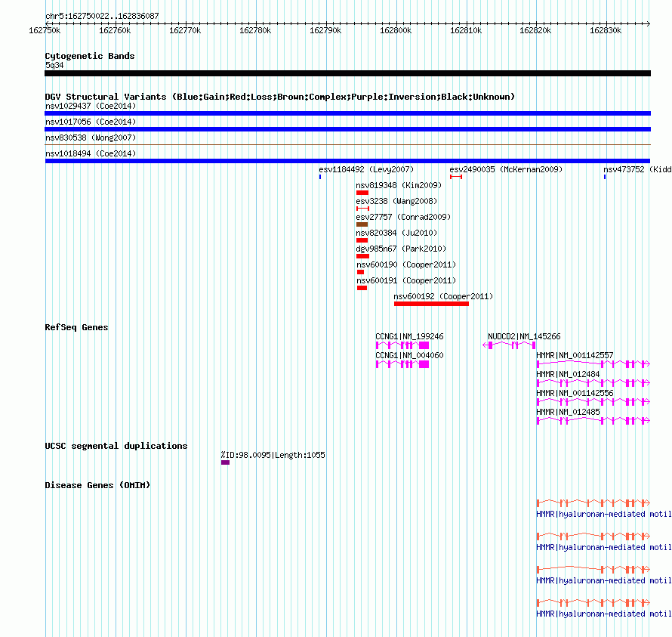Select the dgv985n67 (Park2010) red bar
The width and height of the screenshot is (672, 637).
(x=362, y=256)
